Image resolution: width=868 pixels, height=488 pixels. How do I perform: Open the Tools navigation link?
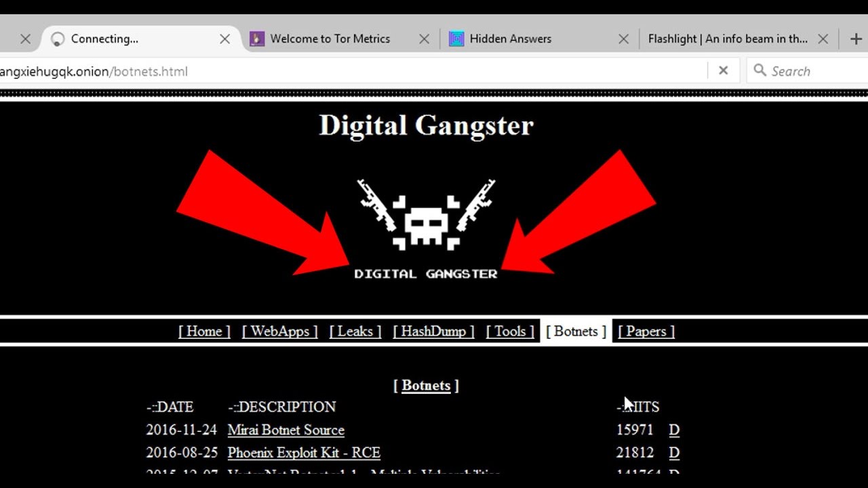[x=510, y=331]
